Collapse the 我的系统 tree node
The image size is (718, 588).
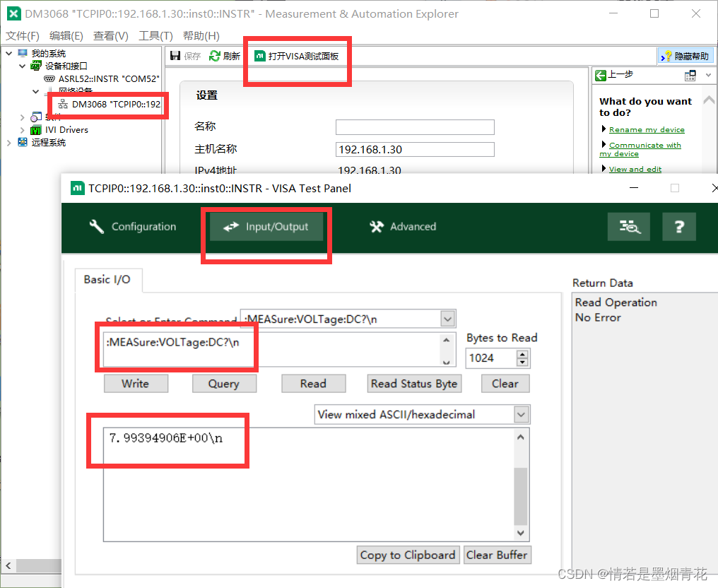[x=8, y=54]
